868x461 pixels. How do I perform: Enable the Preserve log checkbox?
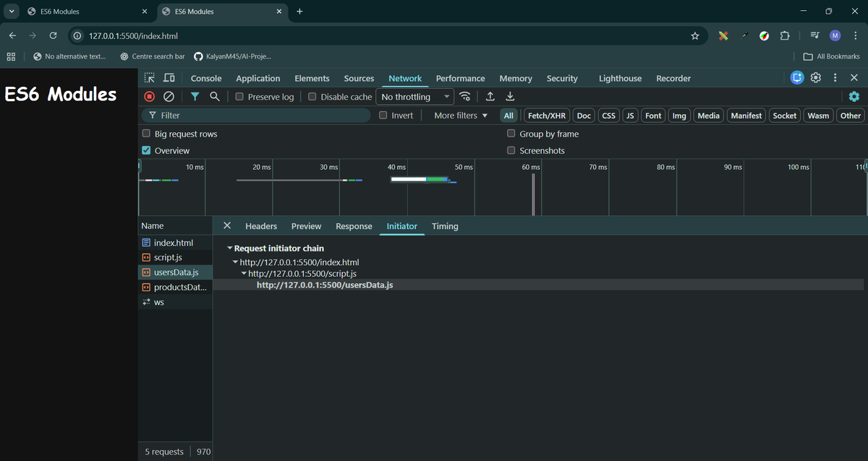click(239, 96)
